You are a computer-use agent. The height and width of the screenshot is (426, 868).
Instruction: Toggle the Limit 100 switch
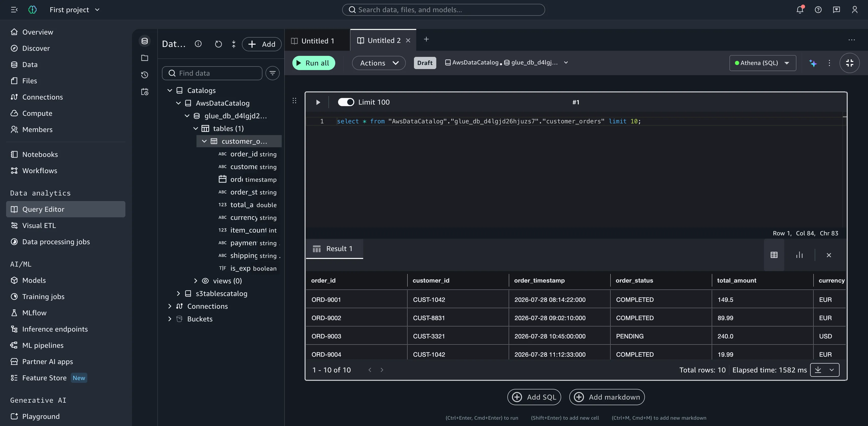pyautogui.click(x=346, y=102)
